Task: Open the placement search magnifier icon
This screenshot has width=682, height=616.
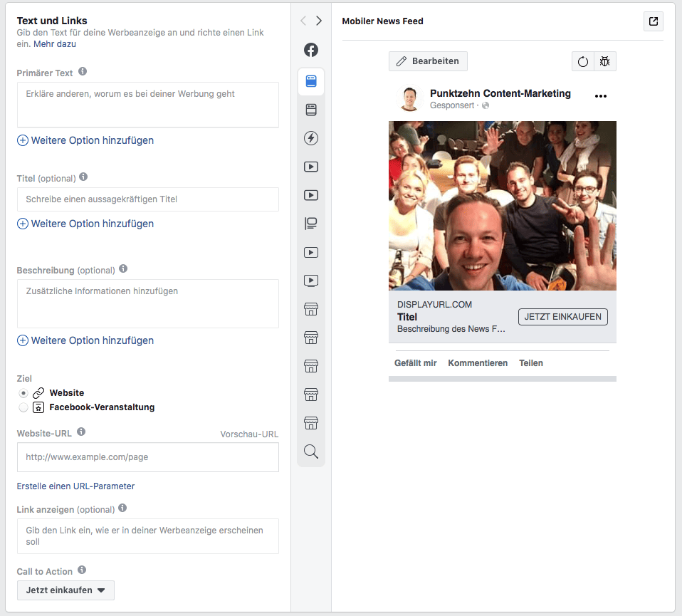Action: [x=311, y=451]
